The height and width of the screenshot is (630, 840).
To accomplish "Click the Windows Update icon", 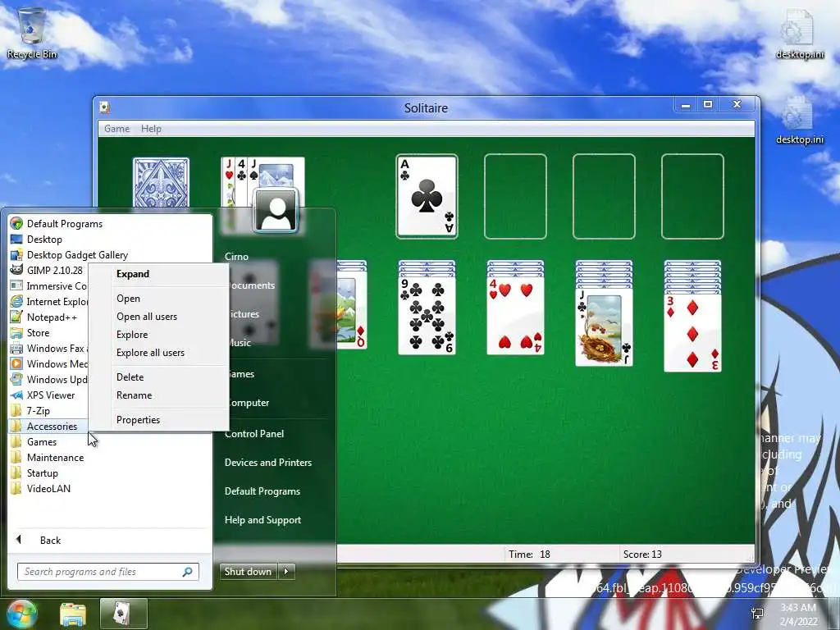I will click(16, 379).
